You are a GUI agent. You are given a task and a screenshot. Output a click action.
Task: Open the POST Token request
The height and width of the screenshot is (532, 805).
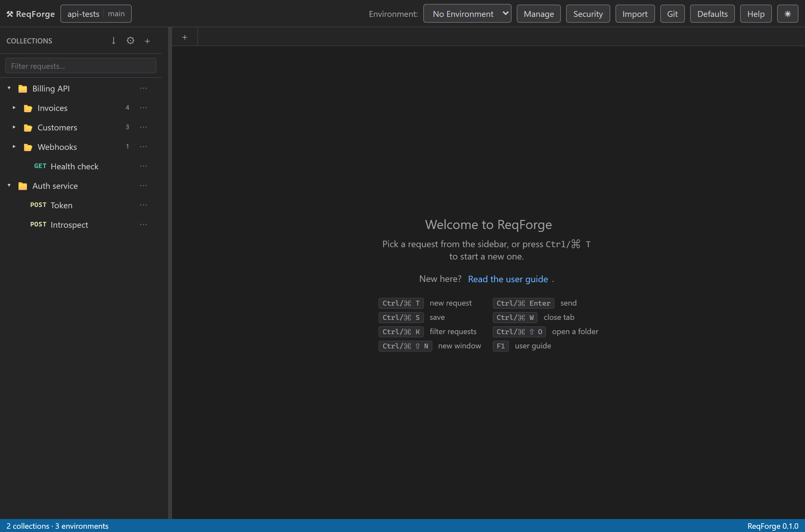81,205
